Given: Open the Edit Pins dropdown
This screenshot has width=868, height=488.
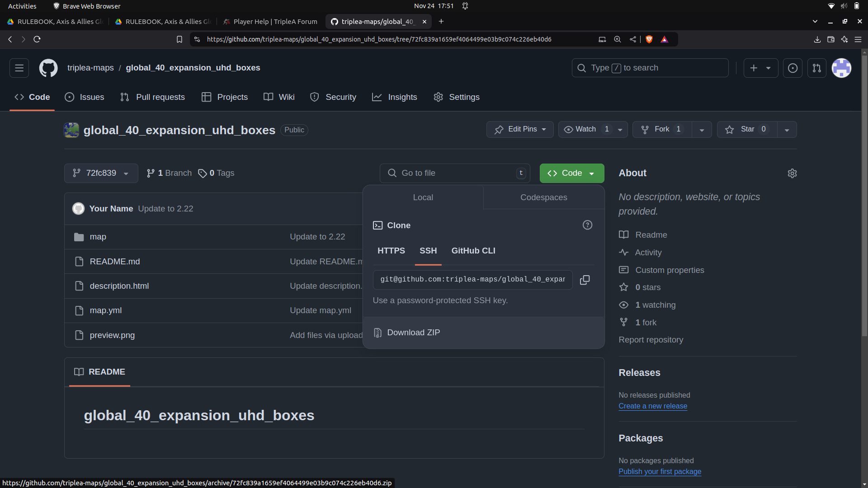Looking at the screenshot, I should (x=520, y=130).
